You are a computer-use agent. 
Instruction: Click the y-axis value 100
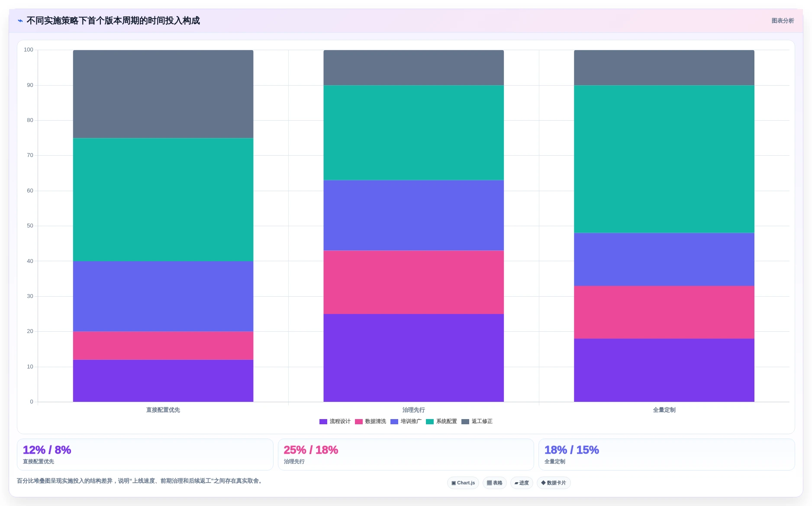tap(29, 50)
